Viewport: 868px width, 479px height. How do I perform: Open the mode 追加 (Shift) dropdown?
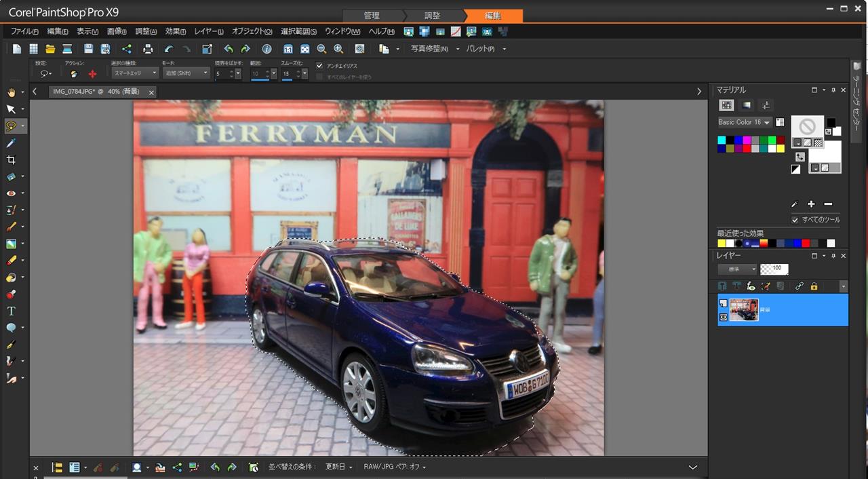[186, 73]
